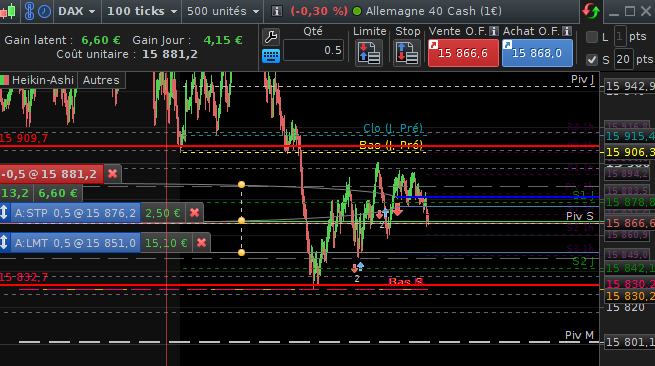This screenshot has height=366, width=655.
Task: Click the current price 15 866,6 axis label
Action: tap(630, 223)
